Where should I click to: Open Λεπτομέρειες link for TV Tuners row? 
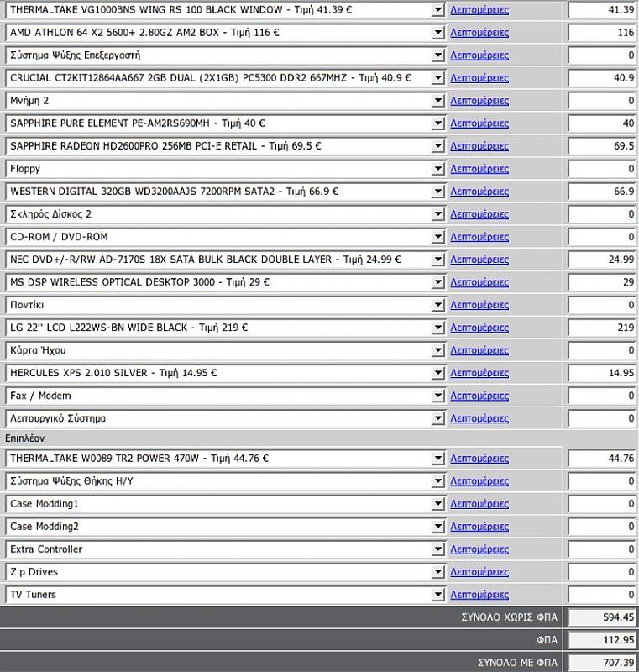click(479, 595)
